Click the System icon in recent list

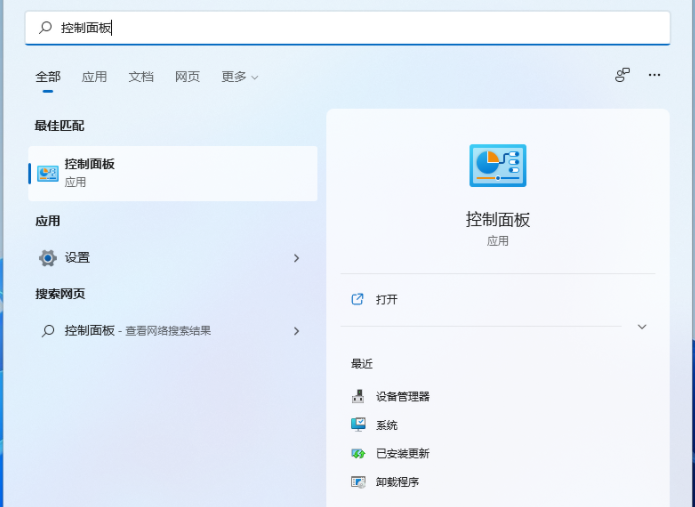pos(358,425)
